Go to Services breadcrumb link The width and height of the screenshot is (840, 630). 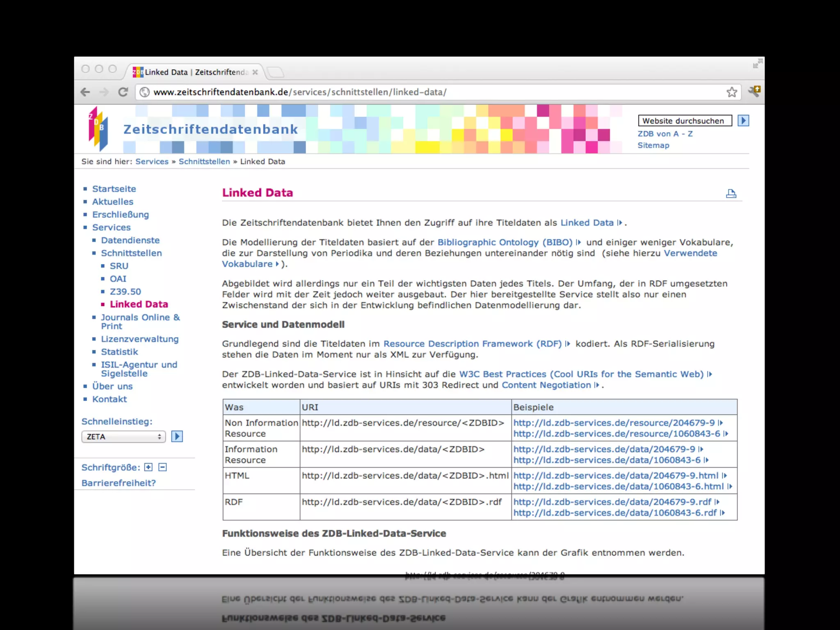[152, 162]
